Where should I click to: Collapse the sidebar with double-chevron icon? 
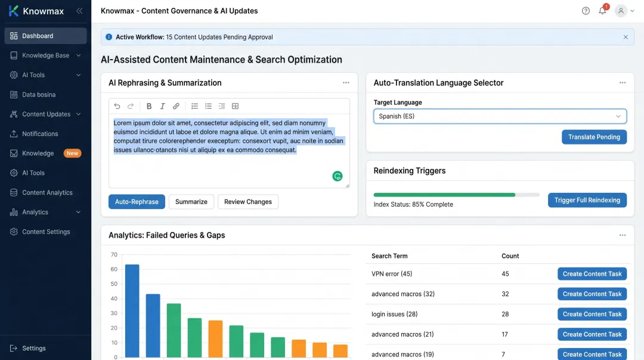pos(79,11)
